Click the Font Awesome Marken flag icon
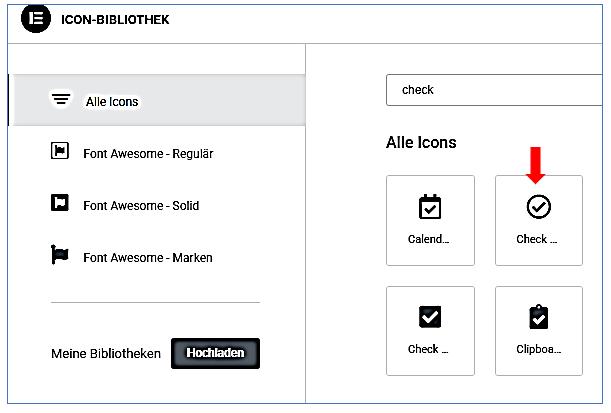Screen dimensions: 611x413 pos(60,256)
